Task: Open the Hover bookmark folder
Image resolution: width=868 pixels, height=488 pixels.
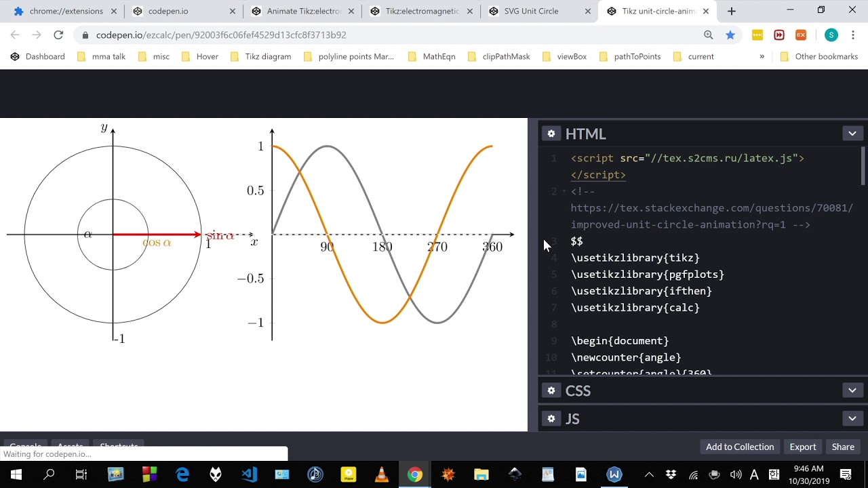Action: click(x=200, y=56)
